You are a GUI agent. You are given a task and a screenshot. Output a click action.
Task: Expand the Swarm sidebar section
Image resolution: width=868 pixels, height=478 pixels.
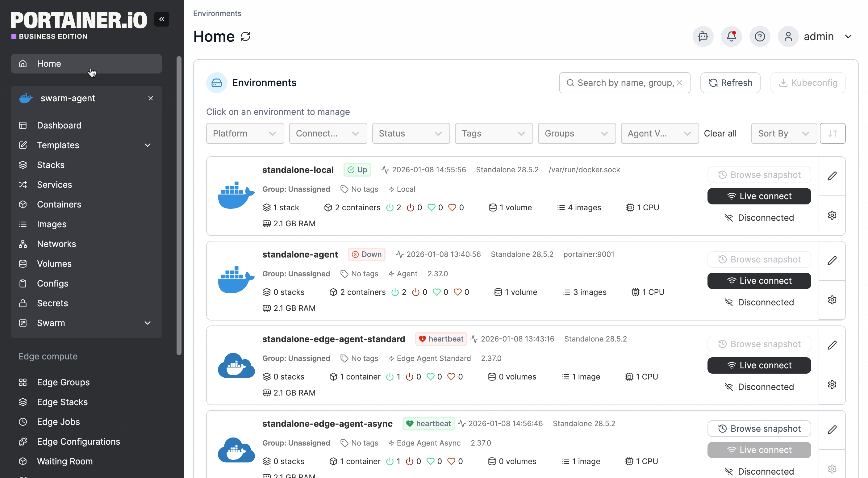[147, 323]
